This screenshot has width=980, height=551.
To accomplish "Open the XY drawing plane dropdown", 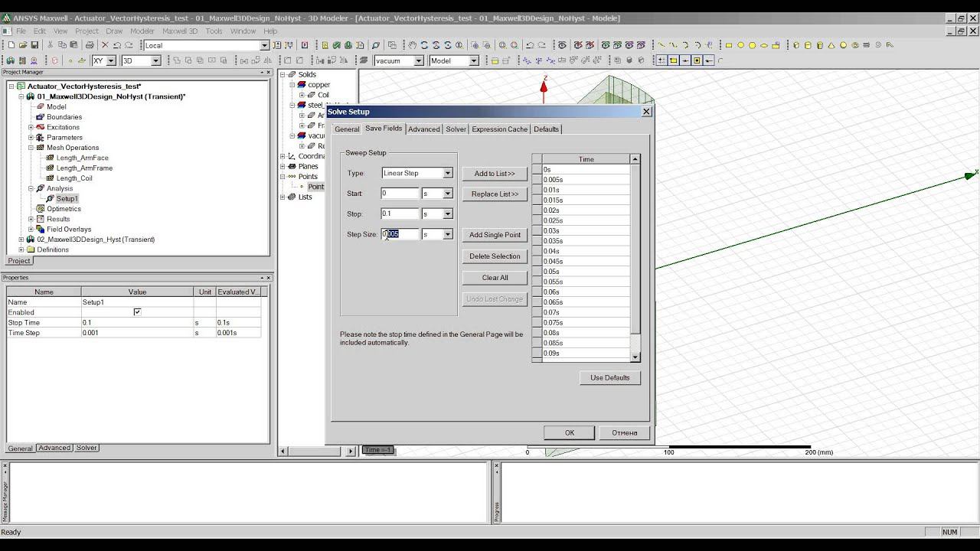I will pyautogui.click(x=111, y=60).
